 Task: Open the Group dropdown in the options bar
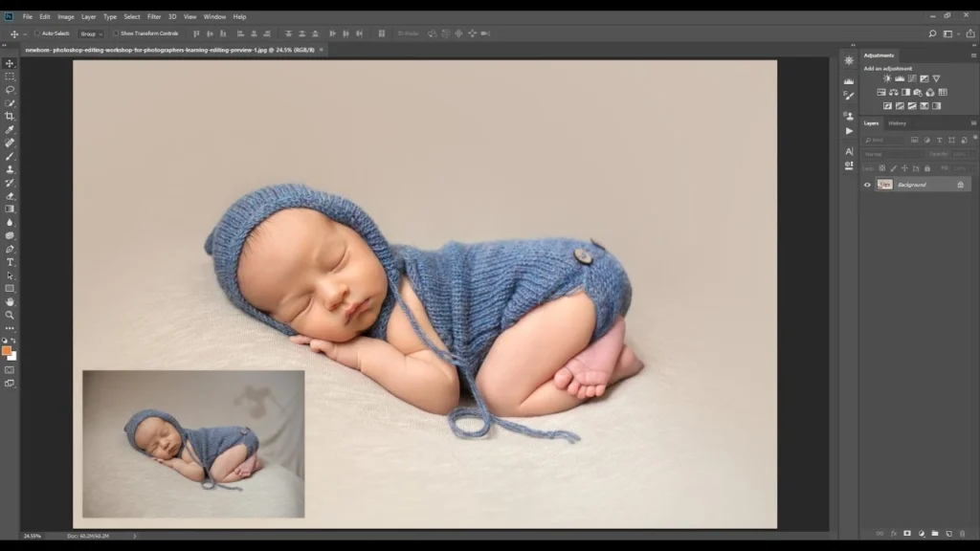click(92, 33)
